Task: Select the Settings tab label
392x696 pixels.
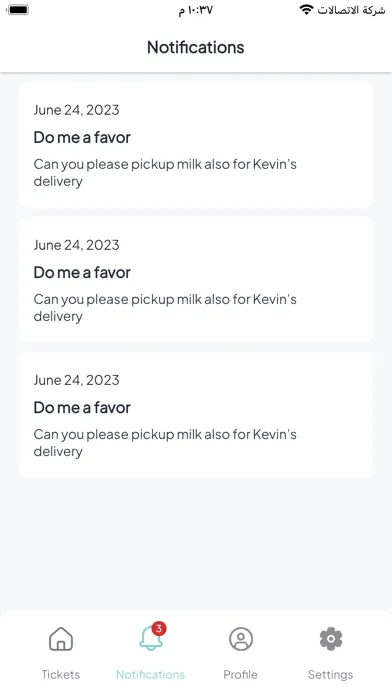Action: pyautogui.click(x=331, y=675)
